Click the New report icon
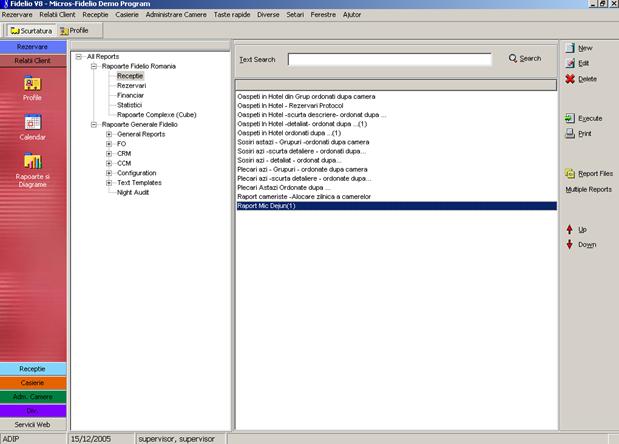 tap(570, 48)
